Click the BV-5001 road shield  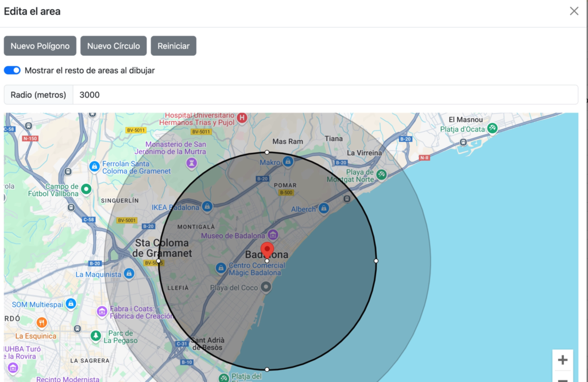pos(127,220)
